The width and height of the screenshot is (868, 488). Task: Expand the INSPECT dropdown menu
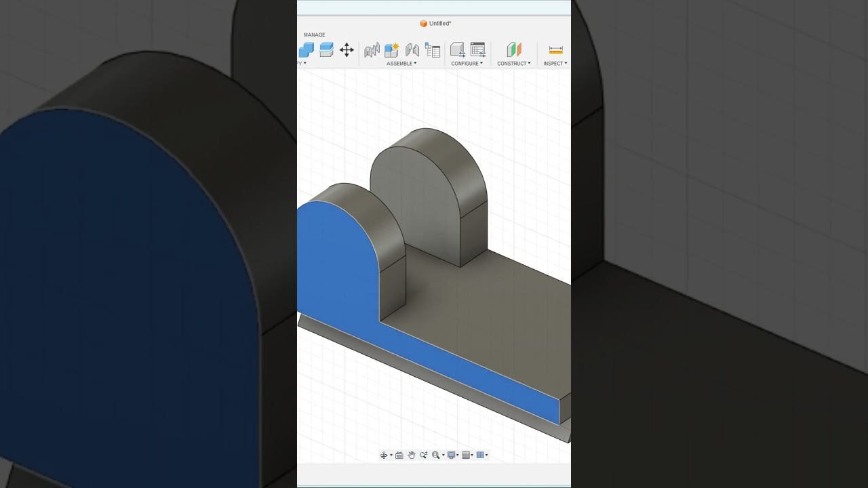(555, 64)
